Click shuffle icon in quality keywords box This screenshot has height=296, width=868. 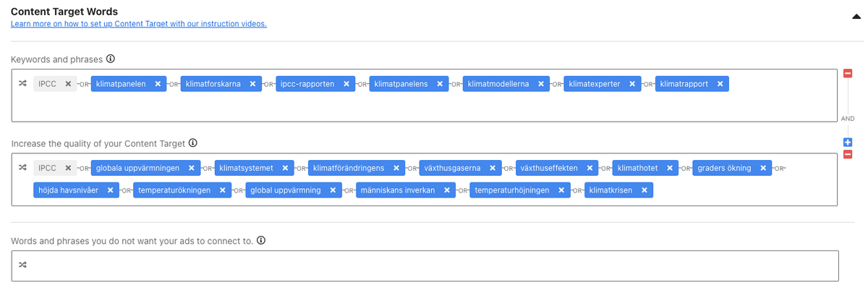[22, 168]
